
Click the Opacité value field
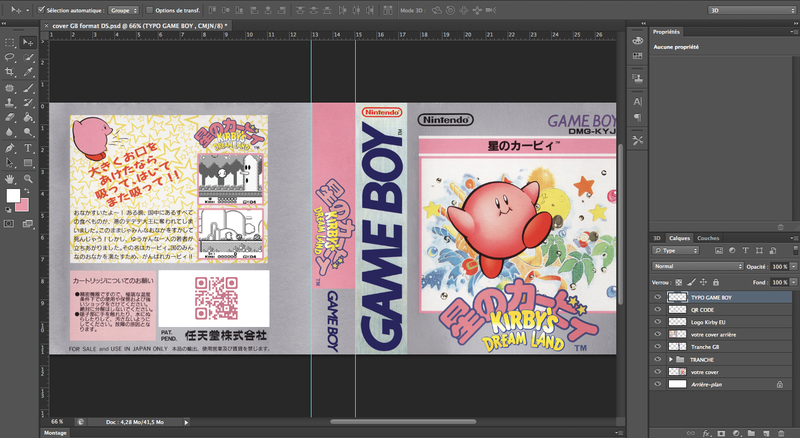(779, 266)
